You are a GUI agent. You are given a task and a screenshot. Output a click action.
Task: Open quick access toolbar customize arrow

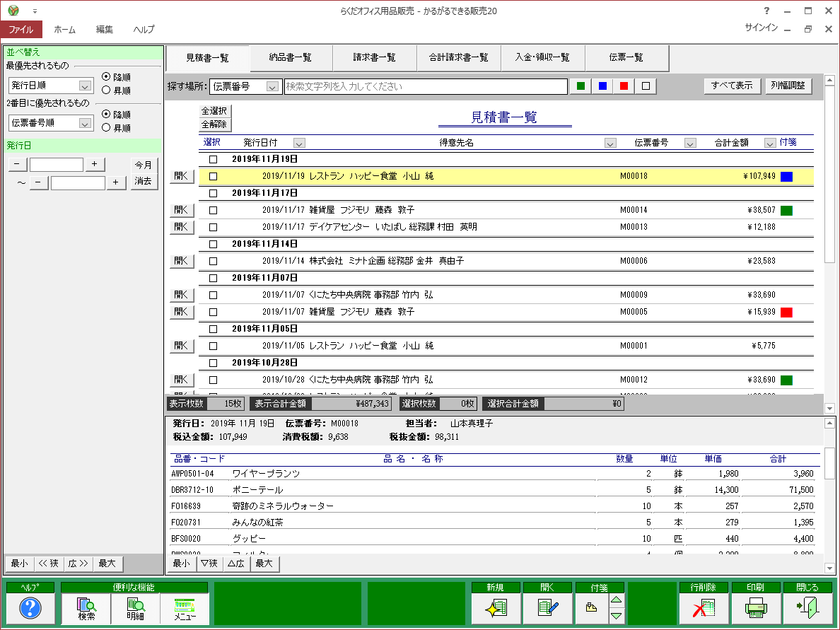(35, 11)
